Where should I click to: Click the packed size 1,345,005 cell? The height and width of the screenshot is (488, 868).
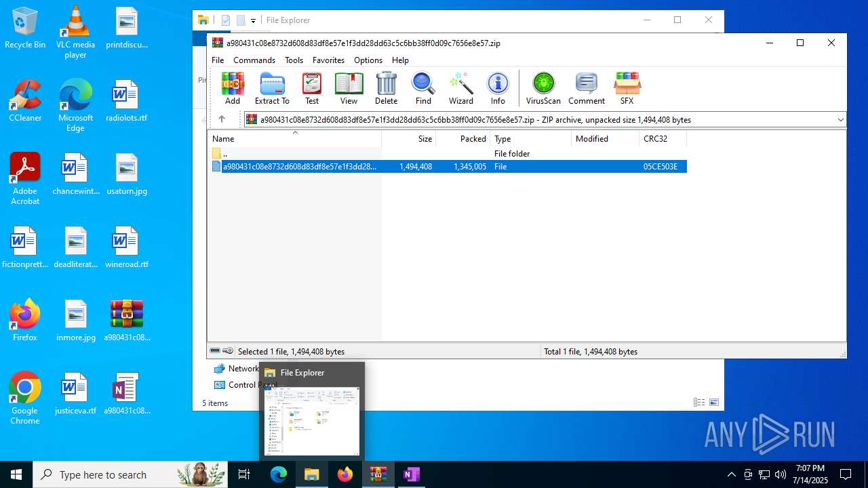coord(470,167)
